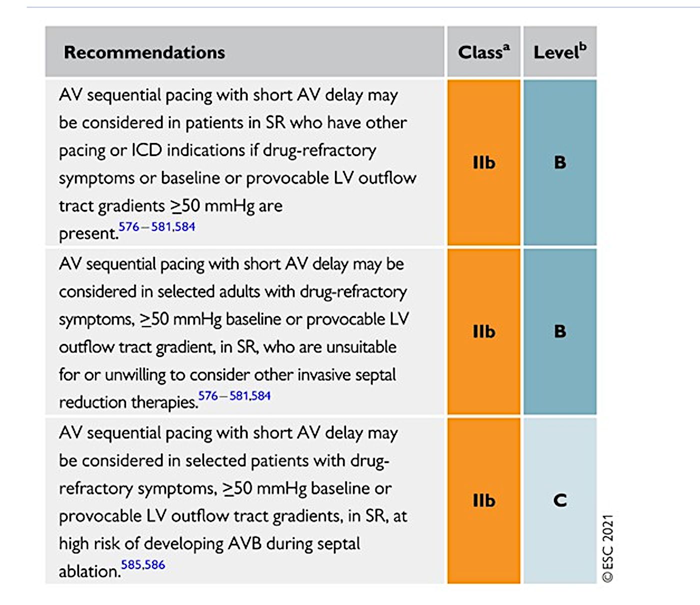
Task: Open reference 584 after 'reduction therapies'
Action: pos(261,395)
